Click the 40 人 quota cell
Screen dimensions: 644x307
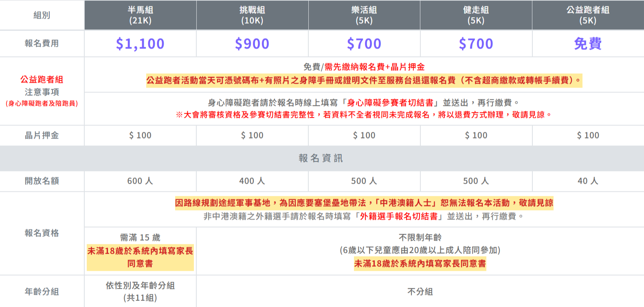(588, 181)
